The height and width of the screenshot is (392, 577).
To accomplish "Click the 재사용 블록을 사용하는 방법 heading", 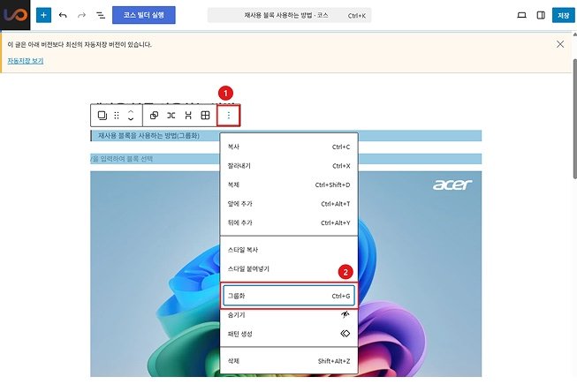I will [x=149, y=136].
